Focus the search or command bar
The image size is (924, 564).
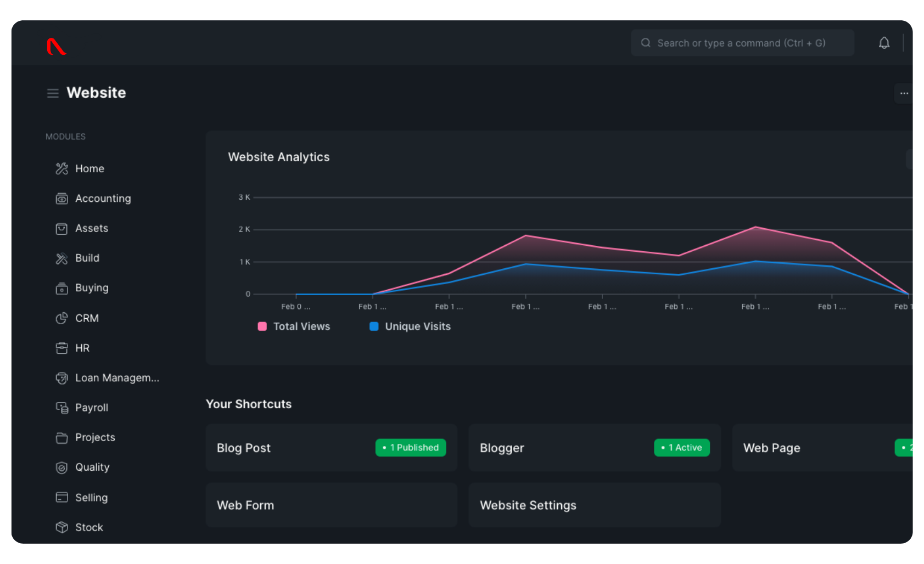741,43
